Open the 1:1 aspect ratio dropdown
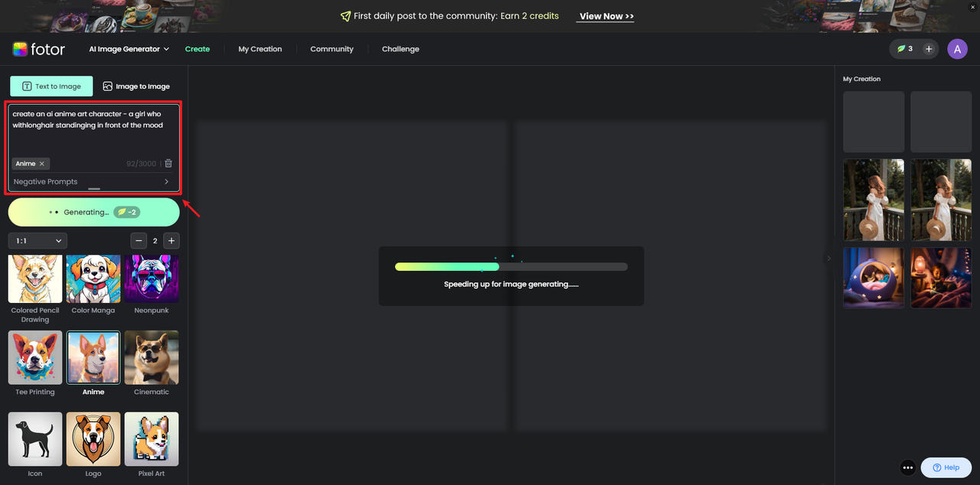 38,241
